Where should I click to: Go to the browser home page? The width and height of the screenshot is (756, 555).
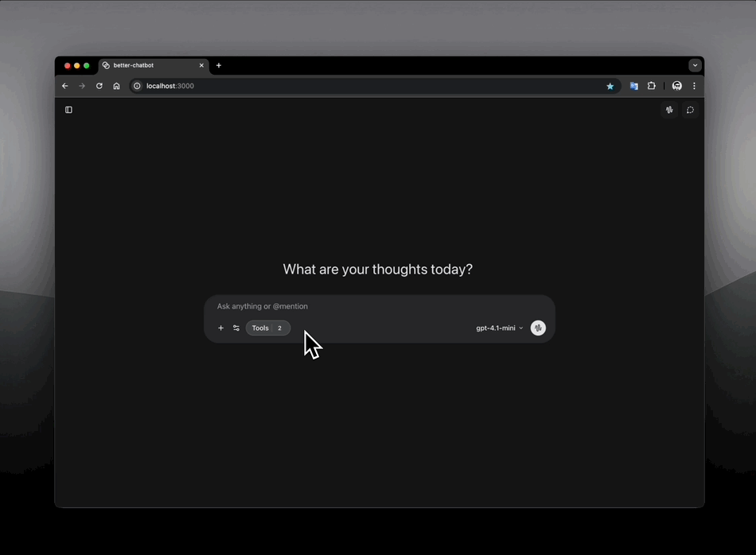[116, 86]
